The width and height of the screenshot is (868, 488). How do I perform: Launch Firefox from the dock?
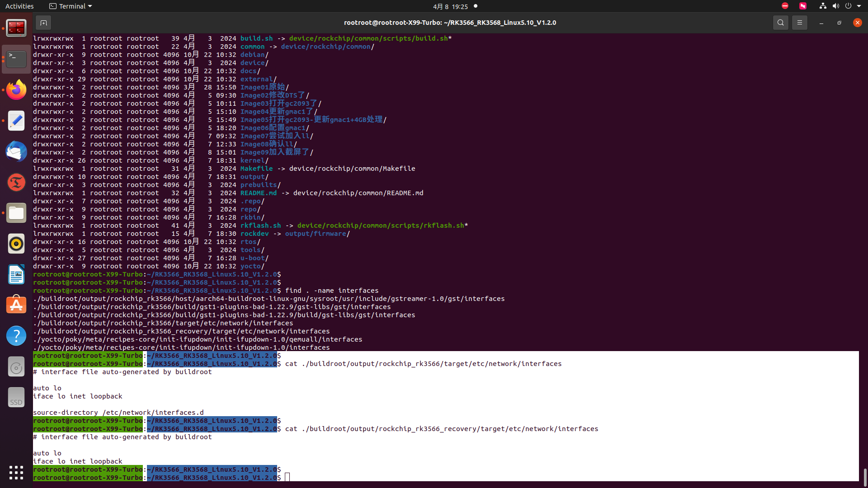click(x=16, y=90)
